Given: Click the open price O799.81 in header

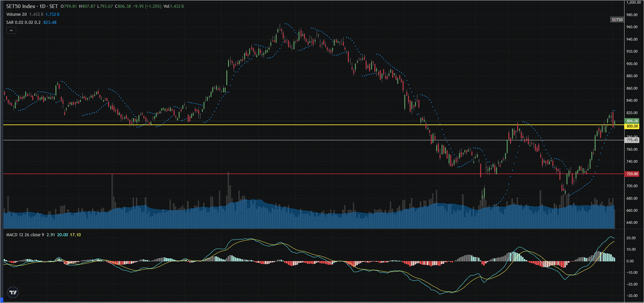Looking at the screenshot, I should pos(69,6).
